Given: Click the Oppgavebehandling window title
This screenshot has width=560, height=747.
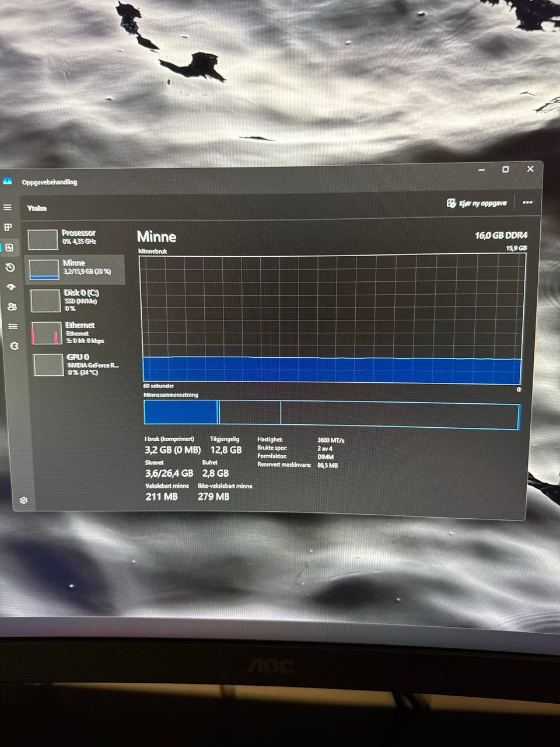Looking at the screenshot, I should (50, 182).
